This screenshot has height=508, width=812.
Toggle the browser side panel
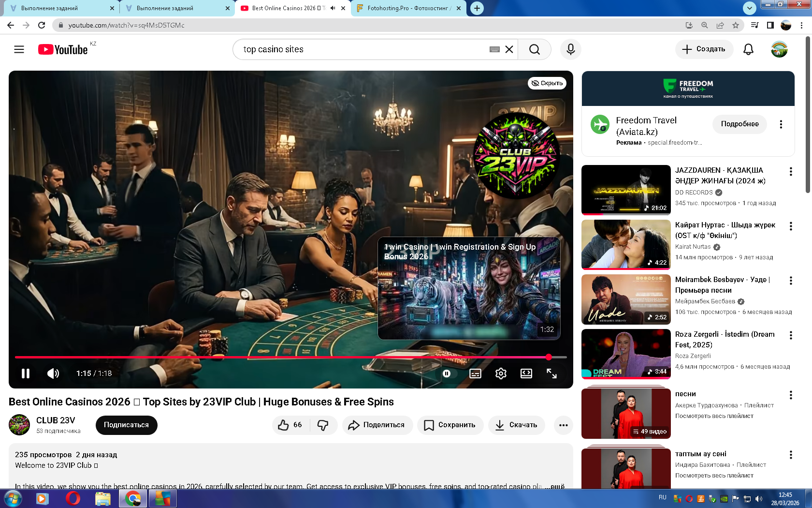[770, 25]
